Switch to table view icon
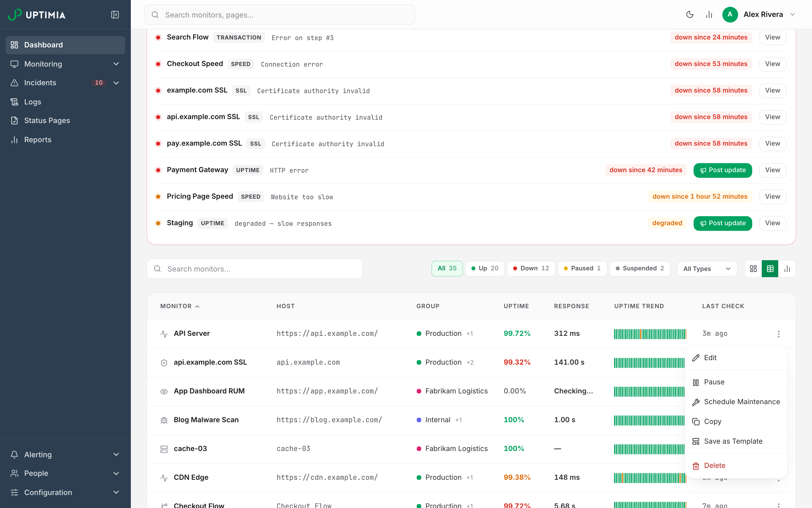 pos(770,269)
